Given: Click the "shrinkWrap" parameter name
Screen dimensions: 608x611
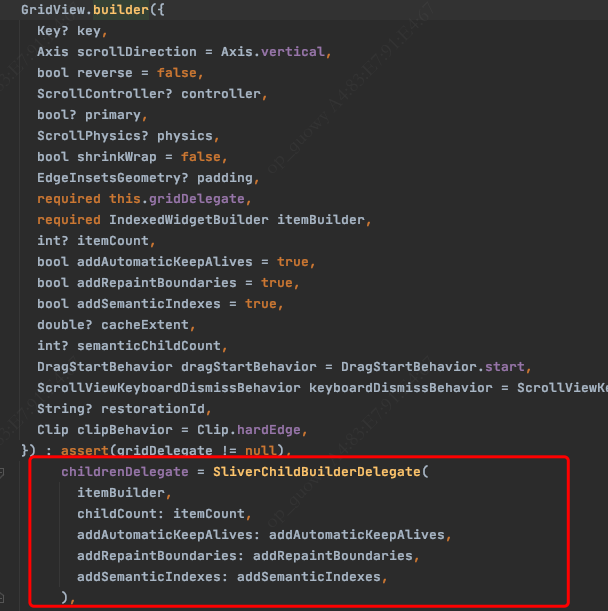Looking at the screenshot, I should [x=117, y=157].
